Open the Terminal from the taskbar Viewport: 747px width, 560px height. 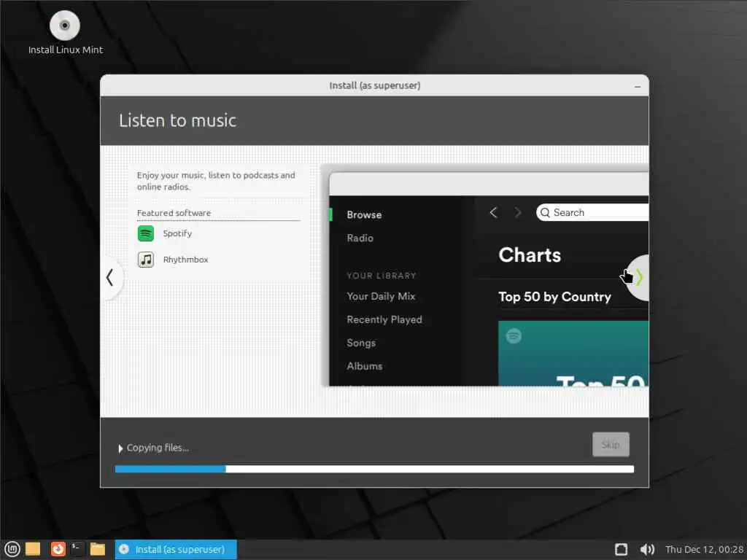click(x=77, y=549)
